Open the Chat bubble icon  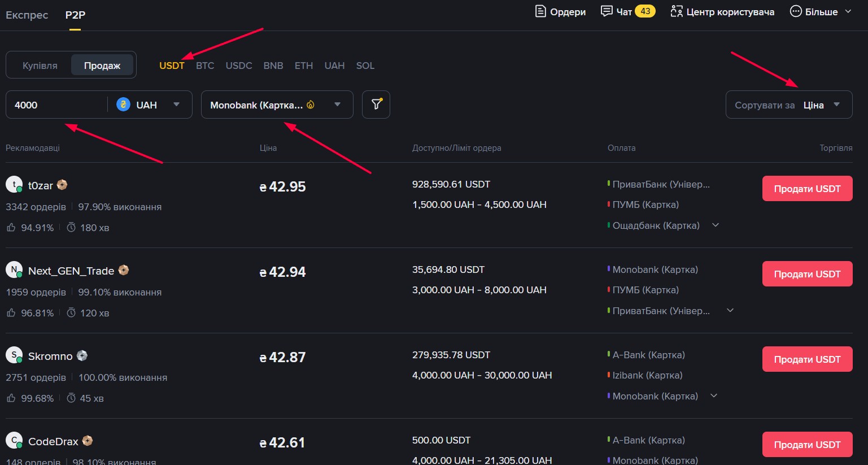[607, 11]
